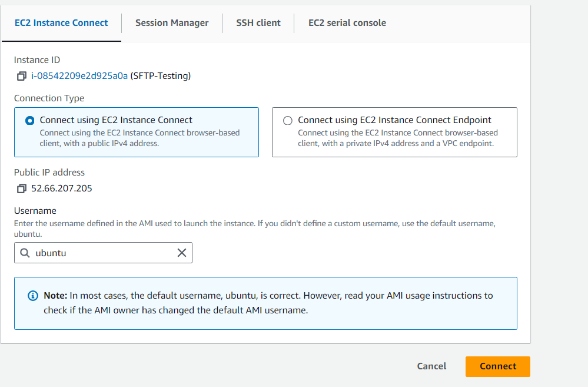Select Connect using EC2 Instance Connect Endpoint radio
This screenshot has height=387, width=588.
coord(288,121)
